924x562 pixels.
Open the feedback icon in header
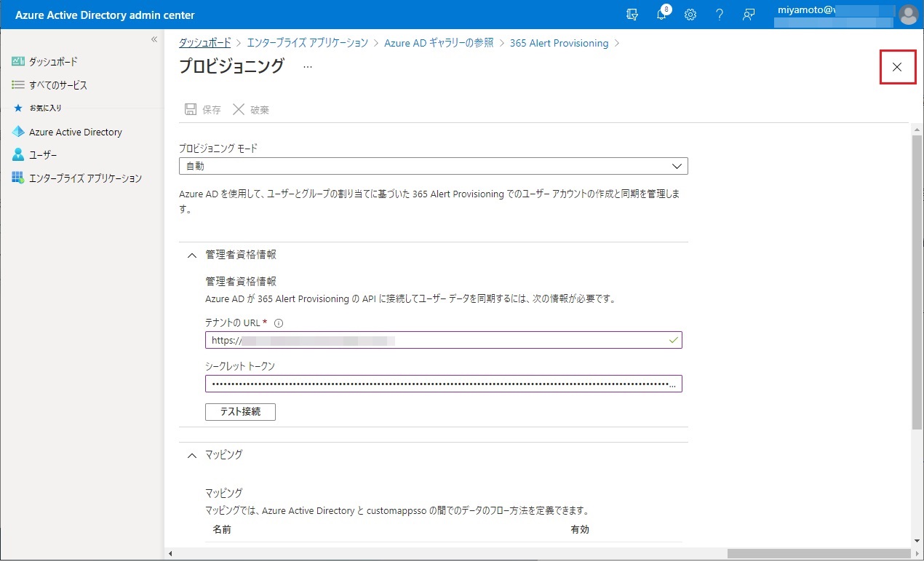pos(749,15)
